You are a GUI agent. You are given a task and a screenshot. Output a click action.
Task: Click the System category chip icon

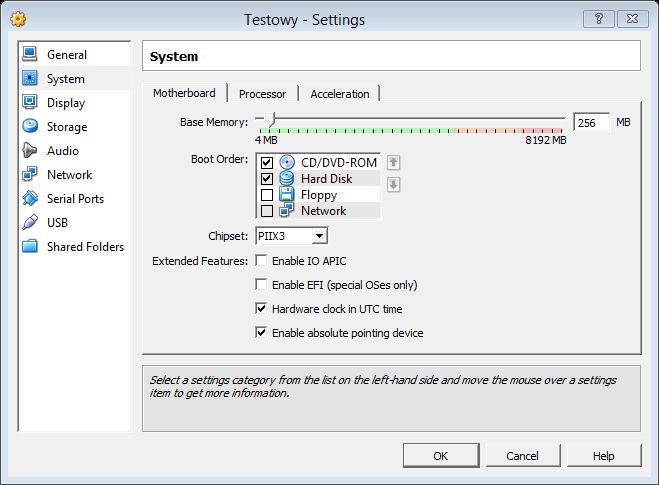click(30, 78)
